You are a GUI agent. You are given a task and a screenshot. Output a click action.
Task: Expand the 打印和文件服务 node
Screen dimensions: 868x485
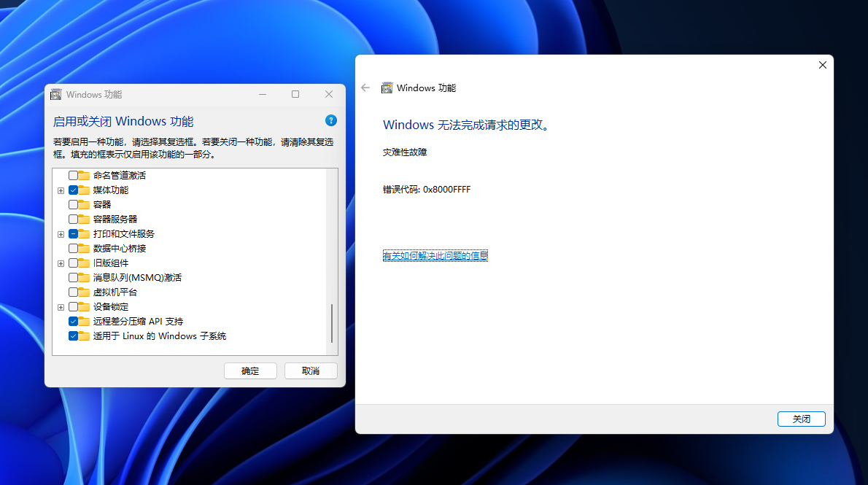point(61,233)
